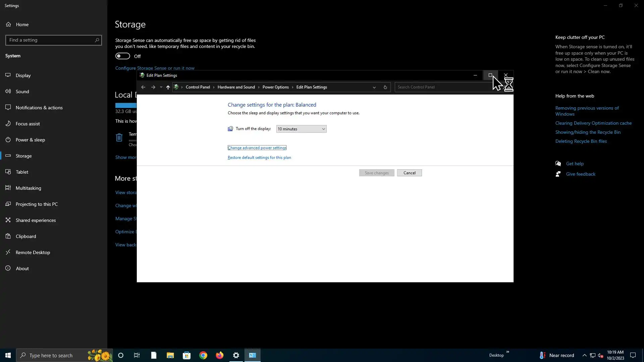Click Restore default settings for this plan
Viewport: 644px width, 362px height.
point(259,158)
